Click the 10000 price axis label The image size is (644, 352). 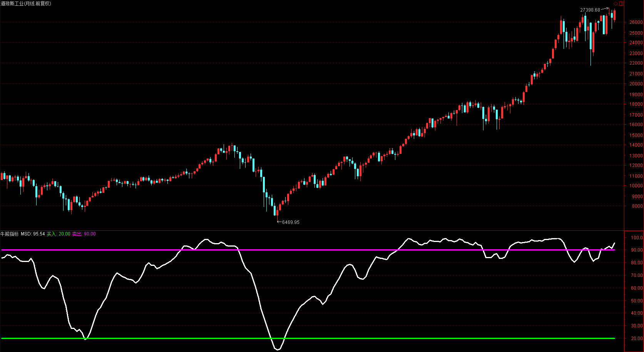click(636, 186)
